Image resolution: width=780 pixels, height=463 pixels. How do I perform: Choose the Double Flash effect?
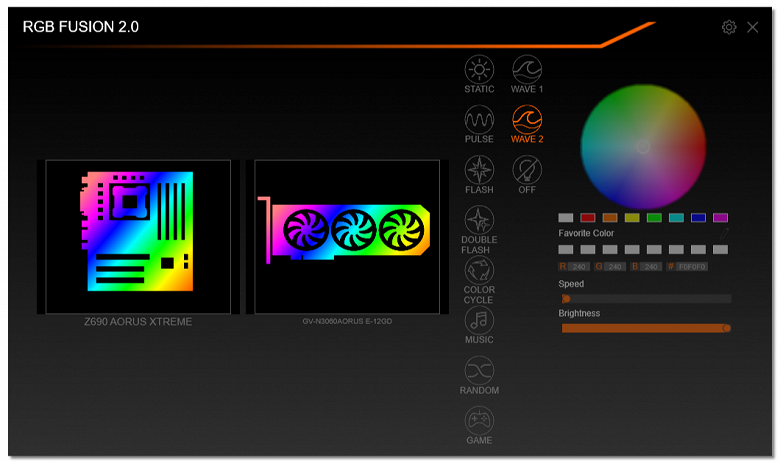click(x=479, y=230)
